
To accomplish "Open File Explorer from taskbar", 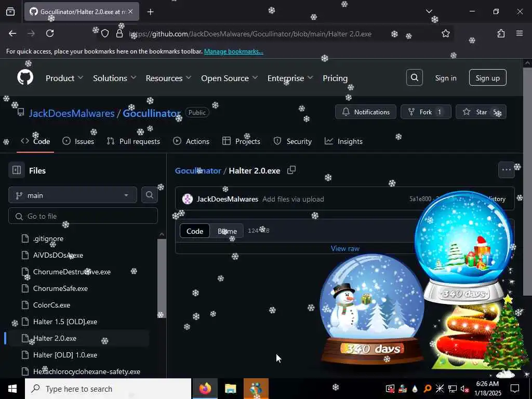I will pos(230,389).
